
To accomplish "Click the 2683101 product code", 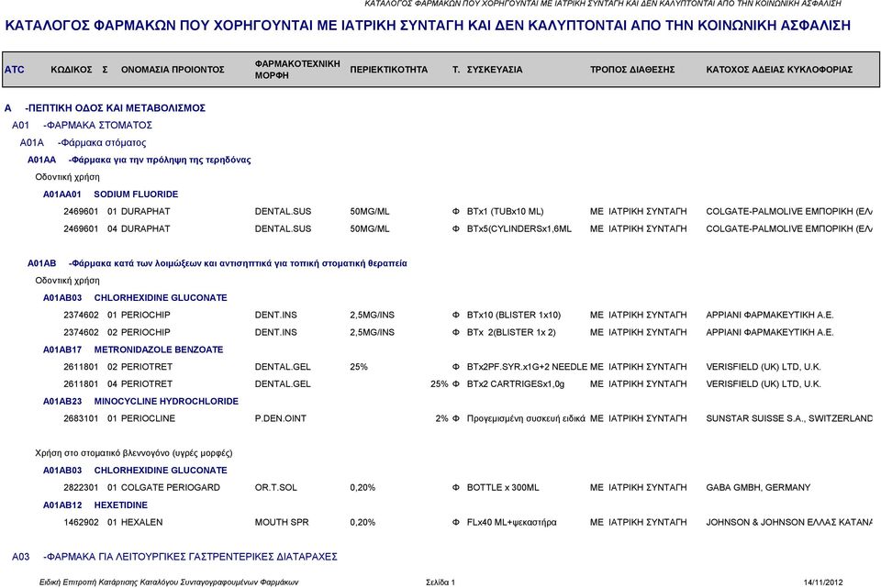I will [x=81, y=419].
